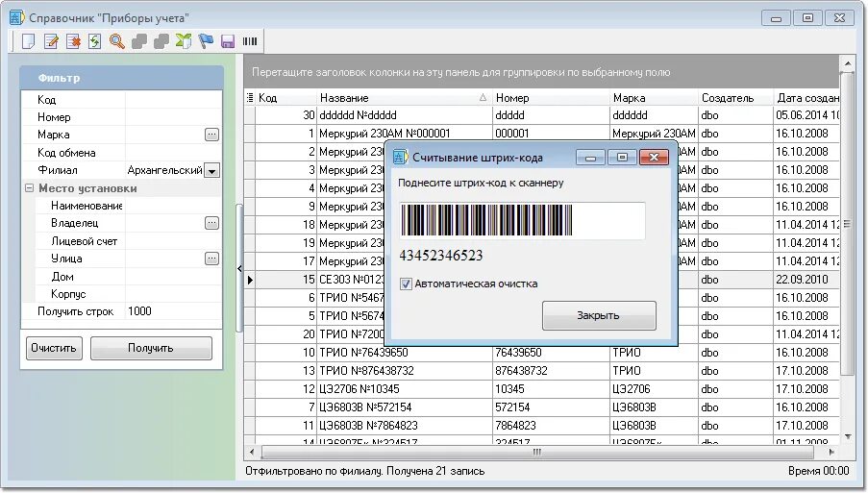
Task: Select row 'ЦЭ6803В №7864823'
Action: pyautogui.click(x=542, y=426)
